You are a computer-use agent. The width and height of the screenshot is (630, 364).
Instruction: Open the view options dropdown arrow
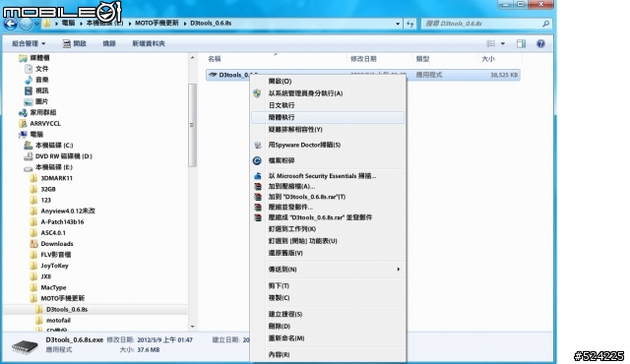point(503,43)
